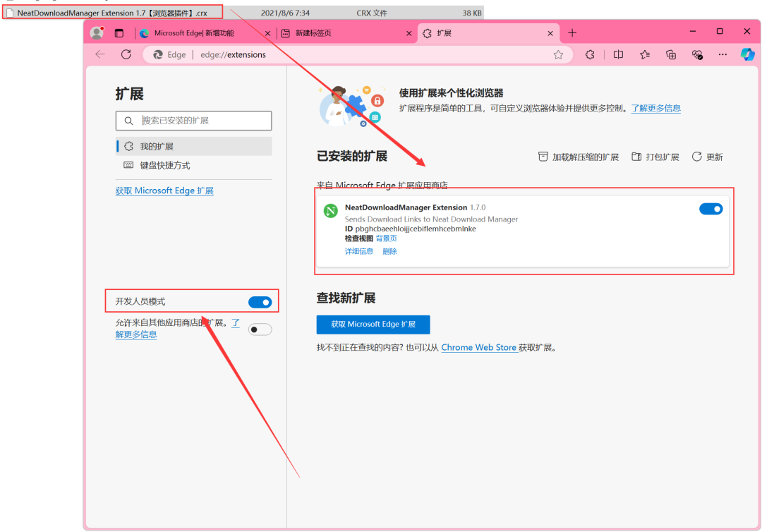Minimize the Edge window
This screenshot has width=762, height=532.
[x=693, y=32]
